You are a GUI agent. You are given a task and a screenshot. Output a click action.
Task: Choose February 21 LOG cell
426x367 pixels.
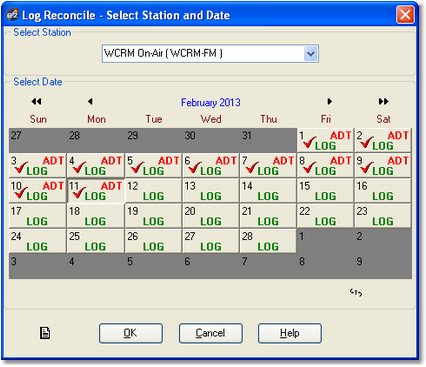tap(268, 216)
